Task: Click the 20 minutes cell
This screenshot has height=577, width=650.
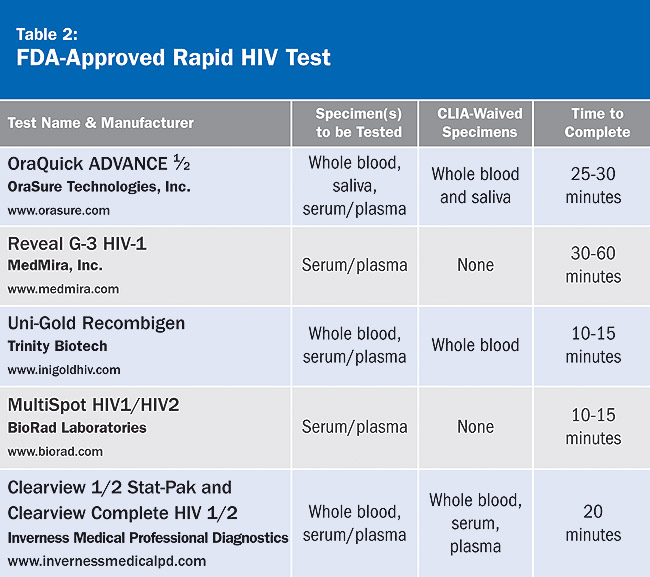Action: [x=593, y=522]
